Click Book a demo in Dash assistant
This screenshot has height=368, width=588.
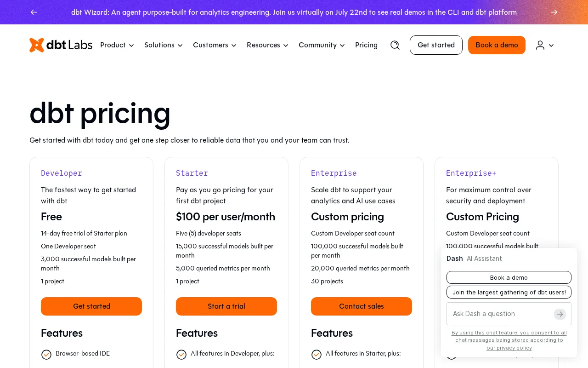[x=509, y=277]
